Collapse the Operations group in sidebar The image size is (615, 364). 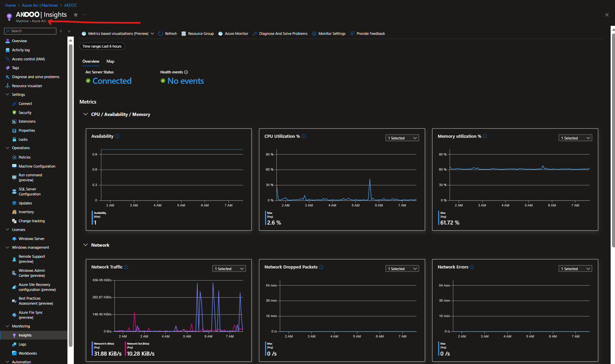pos(7,148)
